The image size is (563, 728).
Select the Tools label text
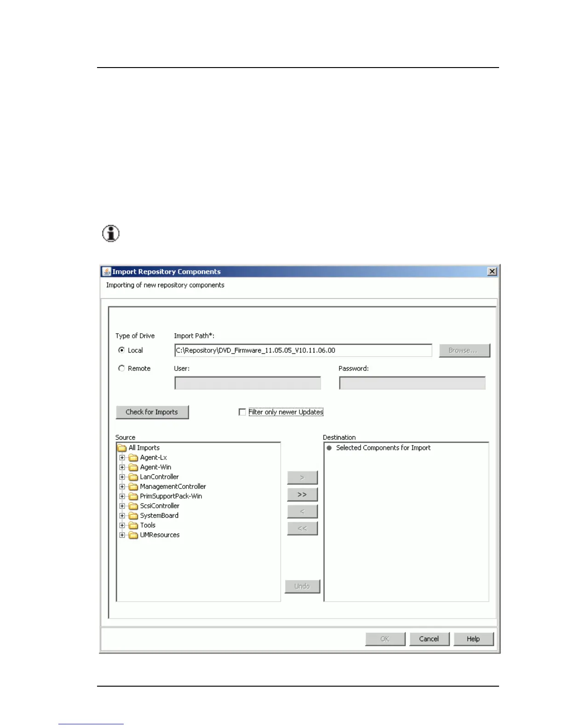148,525
